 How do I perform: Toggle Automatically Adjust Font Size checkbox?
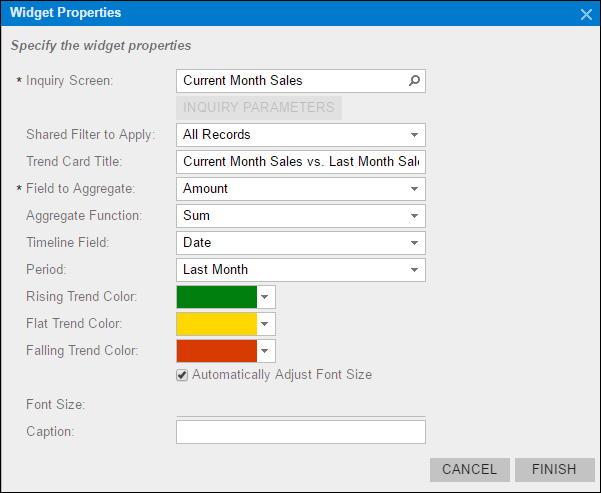pos(182,375)
